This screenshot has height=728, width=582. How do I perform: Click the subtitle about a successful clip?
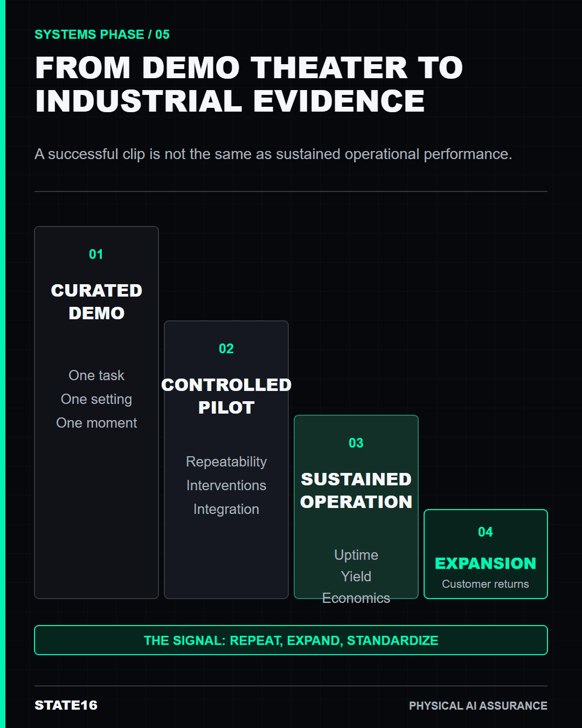273,154
